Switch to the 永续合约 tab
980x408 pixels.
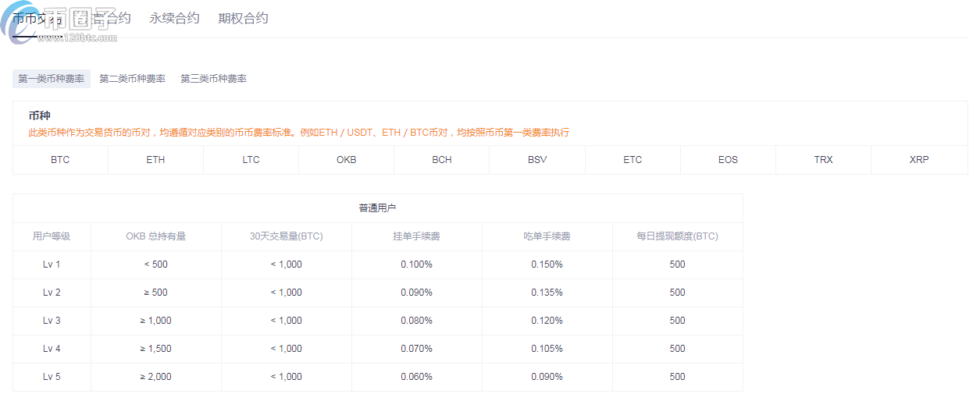click(x=174, y=18)
